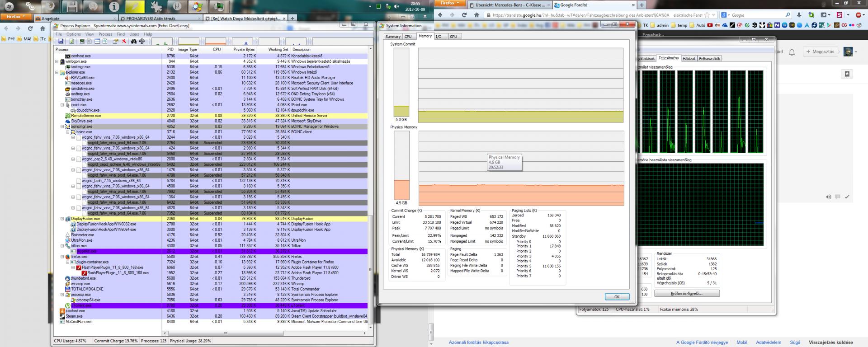
Task: Click the binoculars Find Handle icon
Action: pyautogui.click(x=134, y=41)
